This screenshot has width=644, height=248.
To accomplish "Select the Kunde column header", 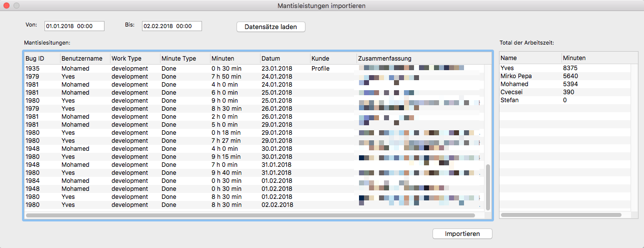I will pyautogui.click(x=332, y=59).
